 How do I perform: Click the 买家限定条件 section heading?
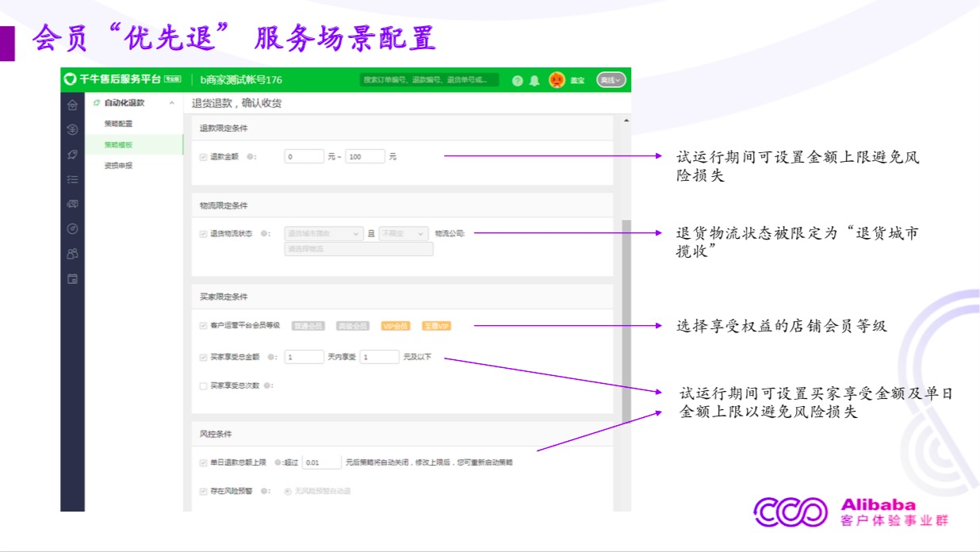pos(224,297)
